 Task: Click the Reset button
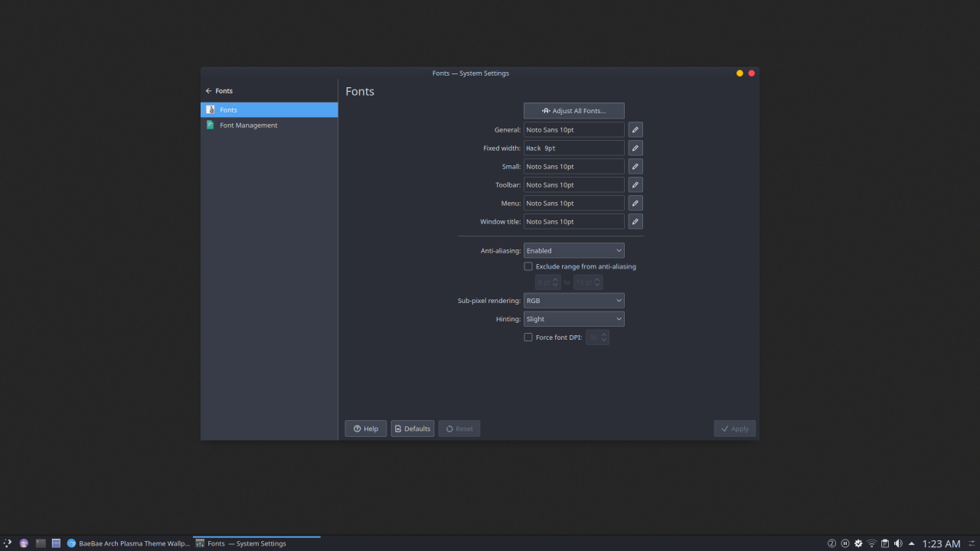(x=459, y=429)
